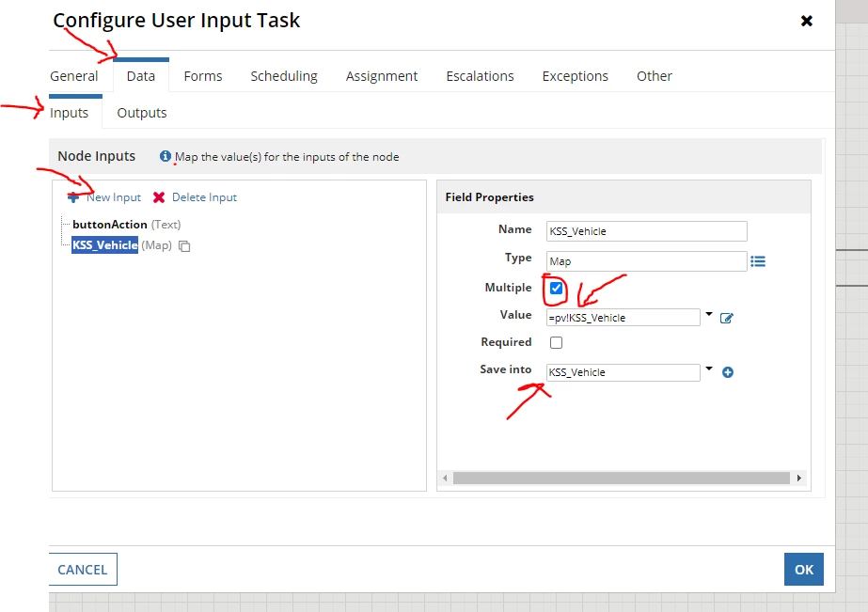
Task: Uncheck the Multiple checkbox
Action: coord(557,289)
